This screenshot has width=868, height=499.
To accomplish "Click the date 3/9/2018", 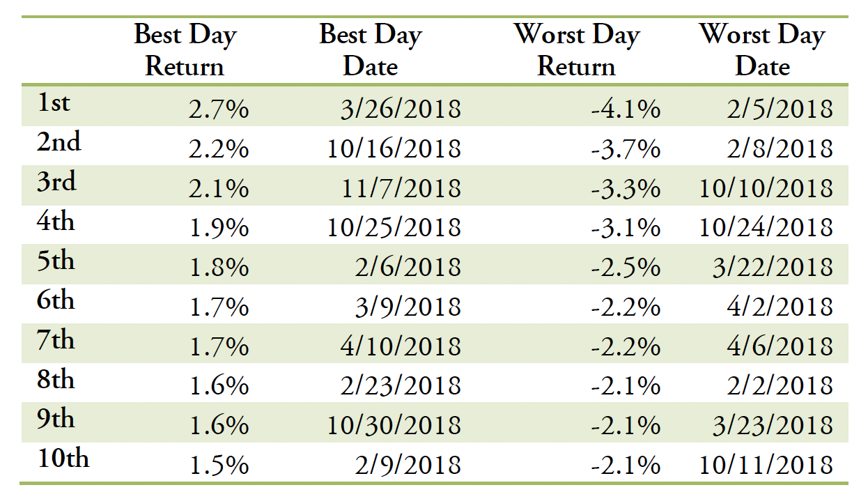I will [409, 306].
